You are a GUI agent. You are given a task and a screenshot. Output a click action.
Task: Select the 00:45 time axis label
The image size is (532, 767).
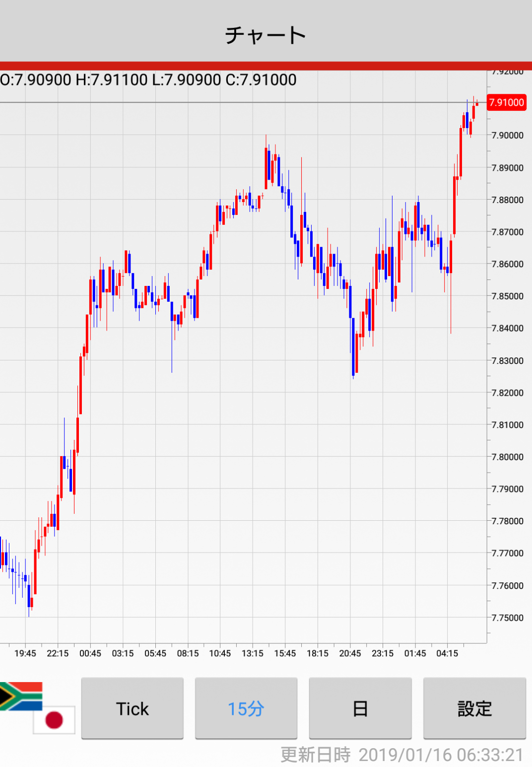(x=90, y=653)
